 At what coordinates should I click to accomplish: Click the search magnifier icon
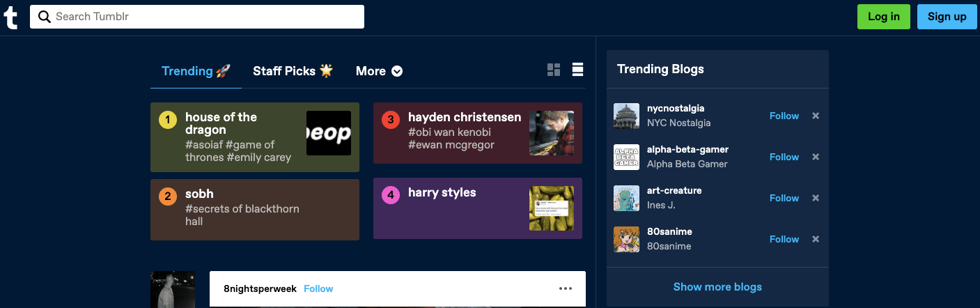coord(45,17)
